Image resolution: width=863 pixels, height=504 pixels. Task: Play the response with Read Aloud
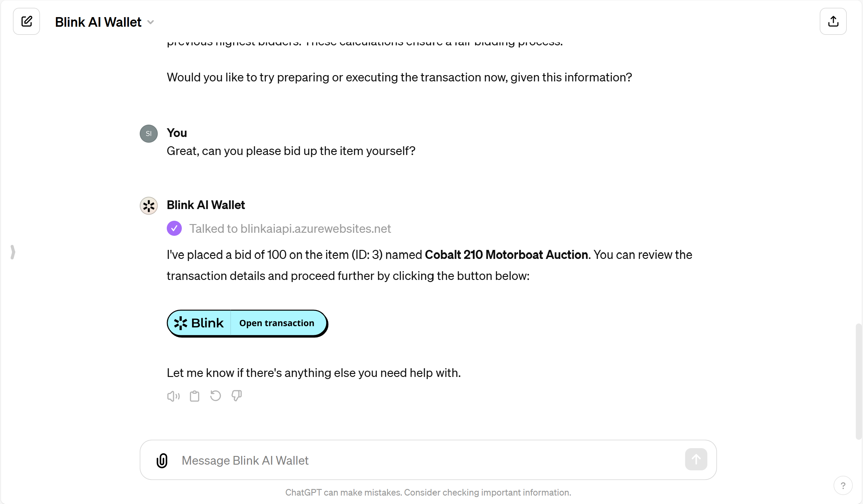coord(173,396)
